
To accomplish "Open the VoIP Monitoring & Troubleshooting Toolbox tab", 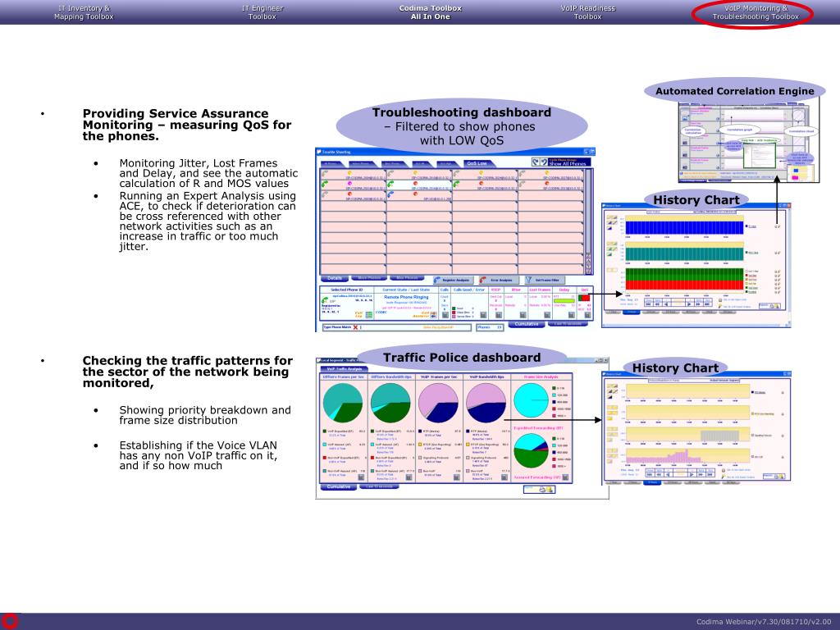I will click(755, 12).
